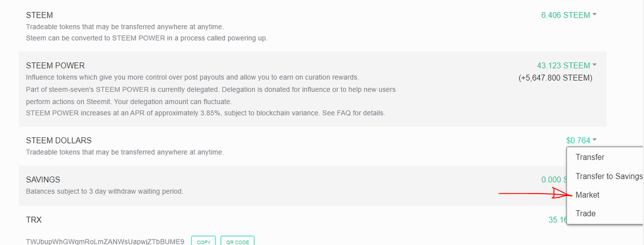Show the TRX address QR CODE

coord(237,241)
